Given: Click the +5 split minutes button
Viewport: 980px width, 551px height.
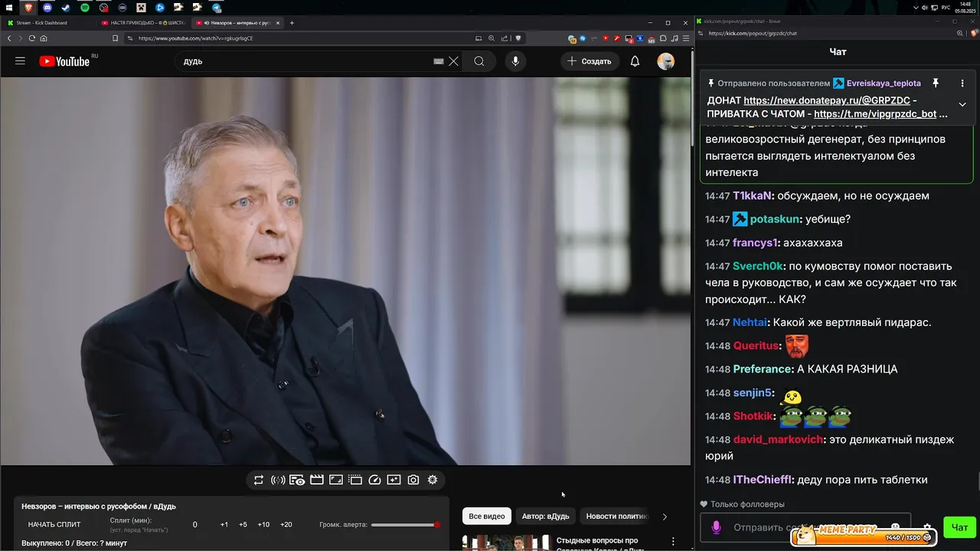Looking at the screenshot, I should (243, 524).
